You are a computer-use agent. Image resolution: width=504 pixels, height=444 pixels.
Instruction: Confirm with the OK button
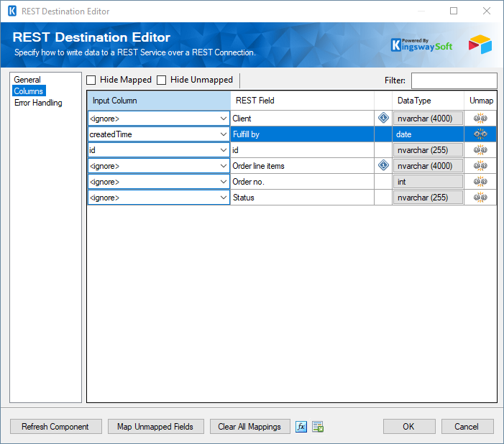click(x=409, y=427)
